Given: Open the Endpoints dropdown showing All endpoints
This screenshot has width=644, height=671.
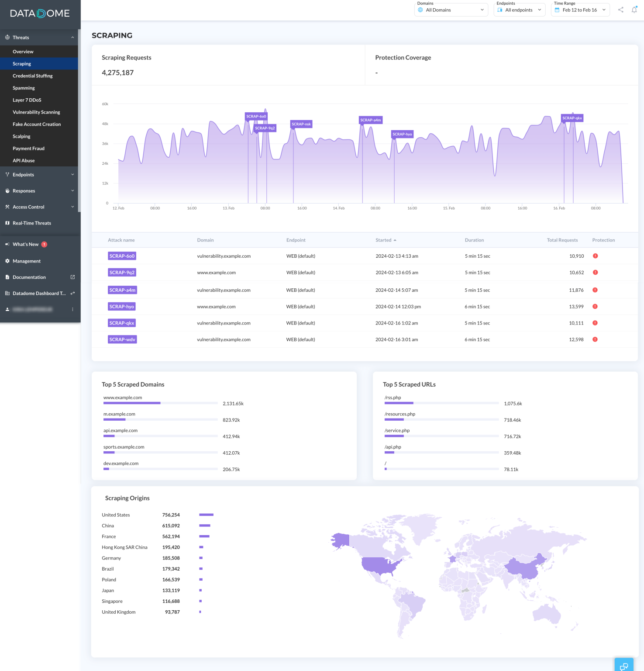Looking at the screenshot, I should click(x=519, y=10).
